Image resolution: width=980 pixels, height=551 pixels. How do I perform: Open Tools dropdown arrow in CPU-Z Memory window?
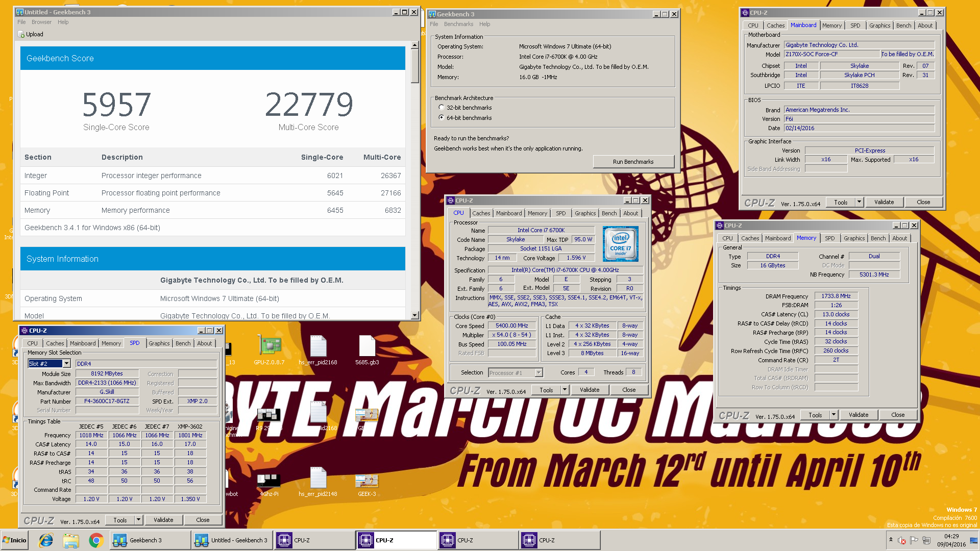(834, 415)
